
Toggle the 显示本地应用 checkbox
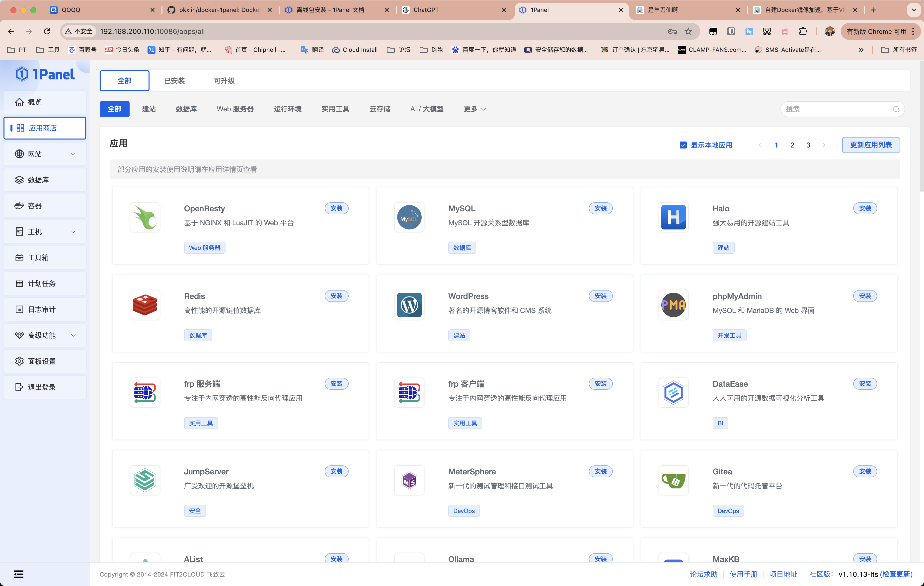683,145
